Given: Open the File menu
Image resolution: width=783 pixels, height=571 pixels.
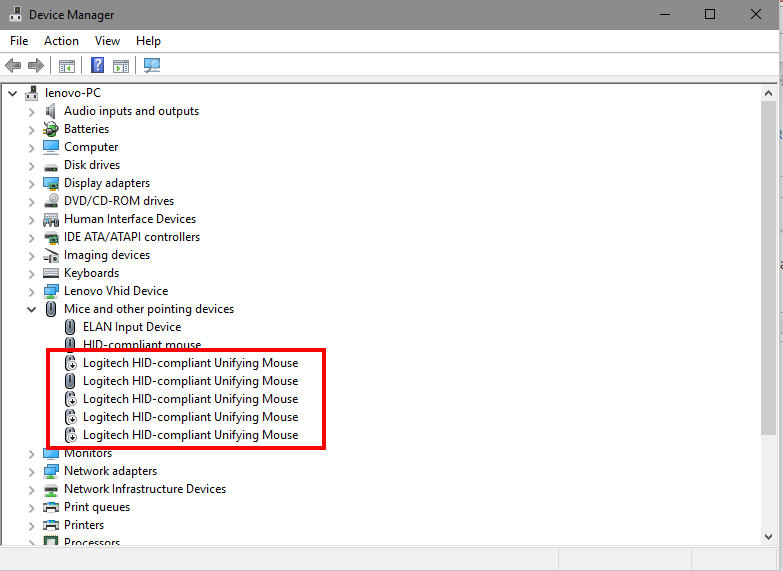Looking at the screenshot, I should pos(19,41).
